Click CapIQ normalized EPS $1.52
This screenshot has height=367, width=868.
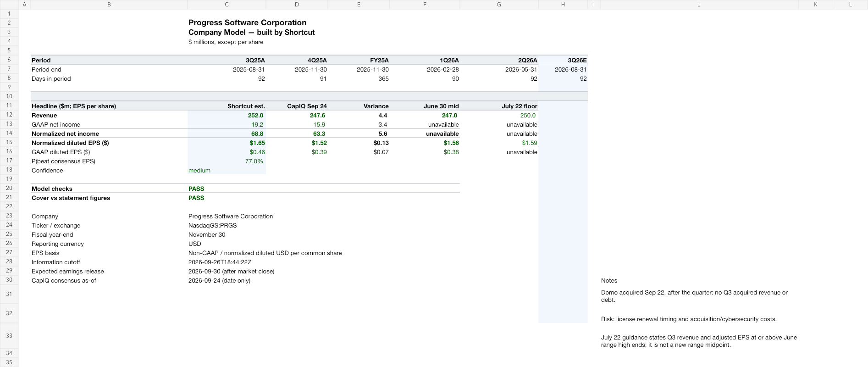click(x=319, y=143)
